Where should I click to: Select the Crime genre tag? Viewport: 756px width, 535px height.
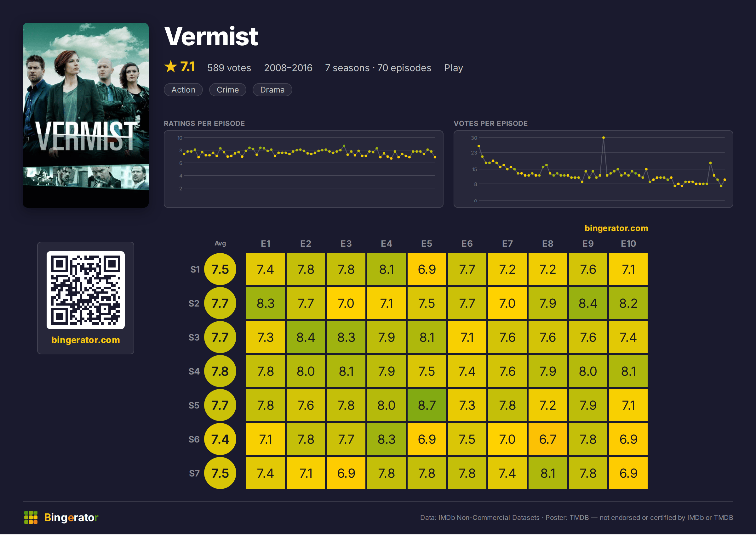227,90
